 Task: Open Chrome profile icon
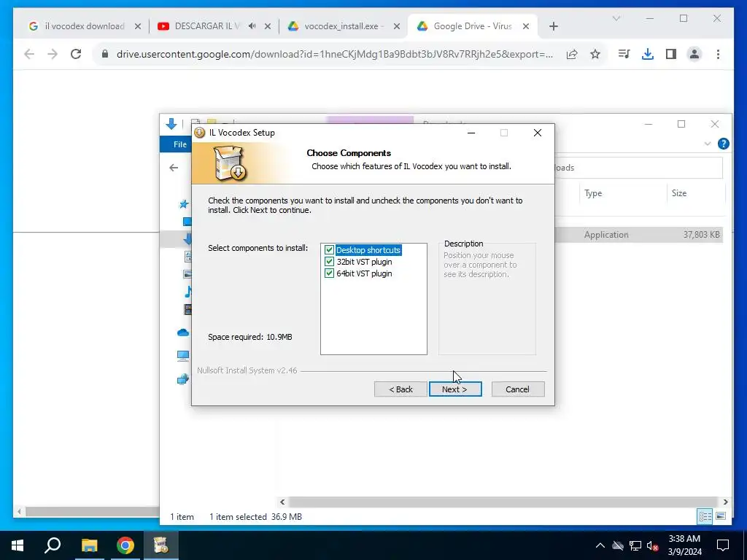[x=694, y=54]
